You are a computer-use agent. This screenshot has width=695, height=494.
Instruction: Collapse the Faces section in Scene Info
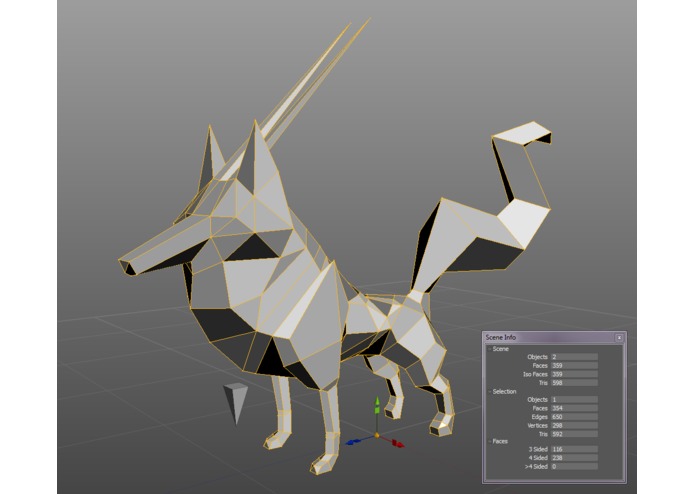490,441
